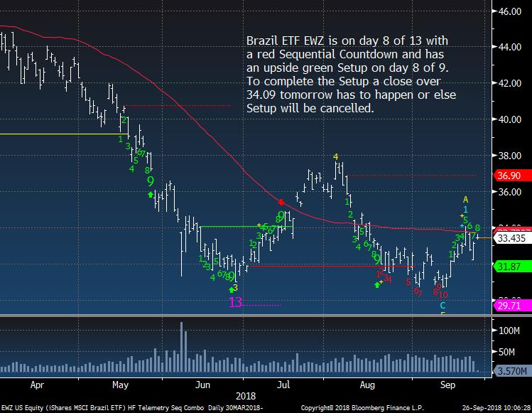Click the Jul month label
The image size is (532, 413).
coord(283,385)
